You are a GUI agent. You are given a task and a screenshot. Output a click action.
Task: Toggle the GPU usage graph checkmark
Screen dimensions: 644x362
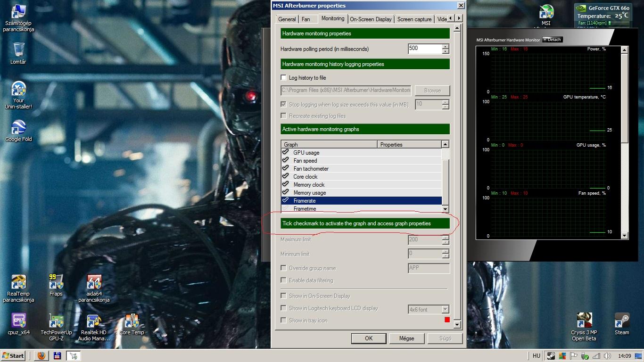[x=285, y=152]
